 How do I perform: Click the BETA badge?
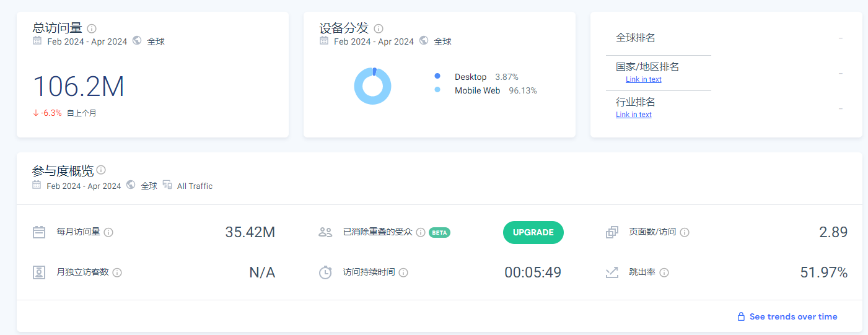coord(439,233)
